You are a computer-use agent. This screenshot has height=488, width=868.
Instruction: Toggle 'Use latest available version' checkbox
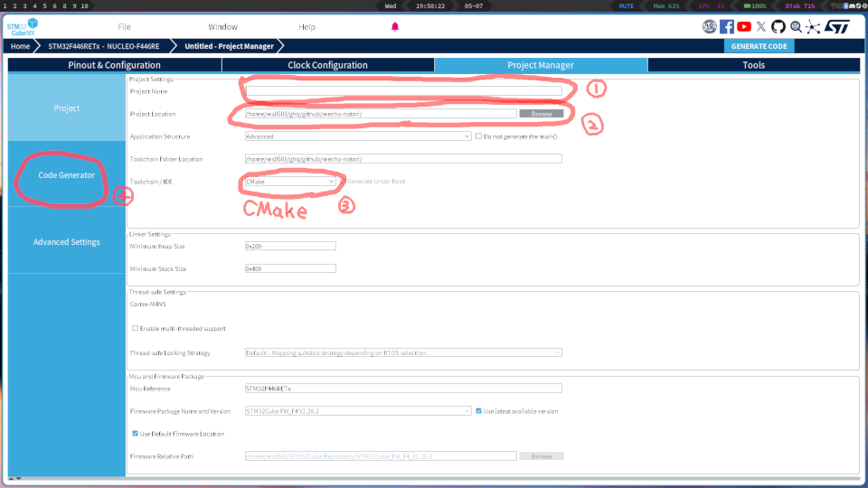479,411
